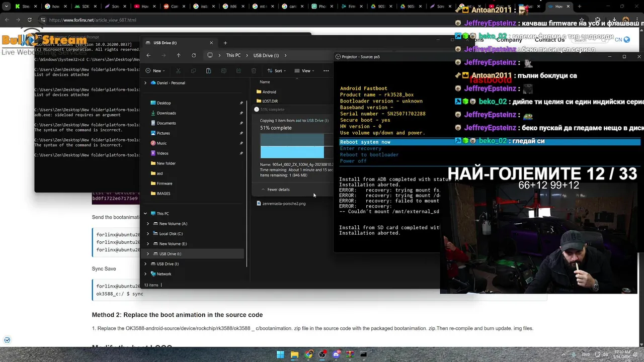This screenshot has width=644, height=362.
Task: Navigate up one folder in File Explorer
Action: [x=178, y=55]
